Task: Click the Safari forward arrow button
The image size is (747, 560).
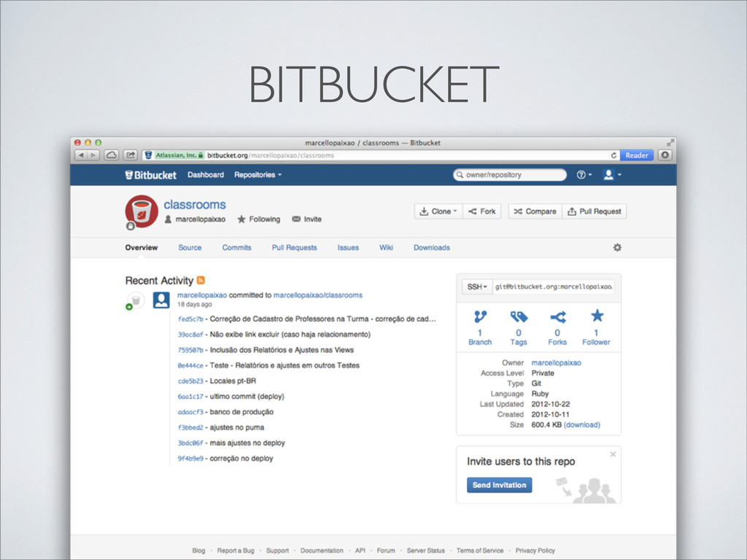Action: pos(93,155)
